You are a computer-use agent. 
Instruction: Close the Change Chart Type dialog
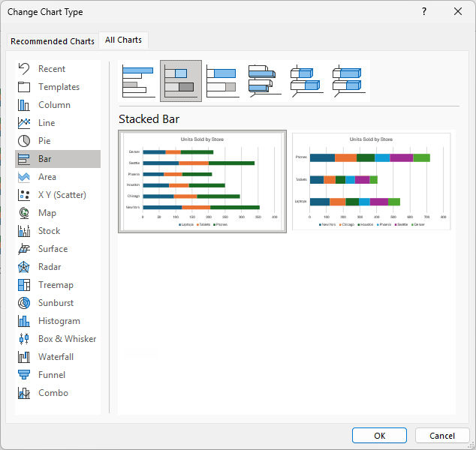pos(458,12)
